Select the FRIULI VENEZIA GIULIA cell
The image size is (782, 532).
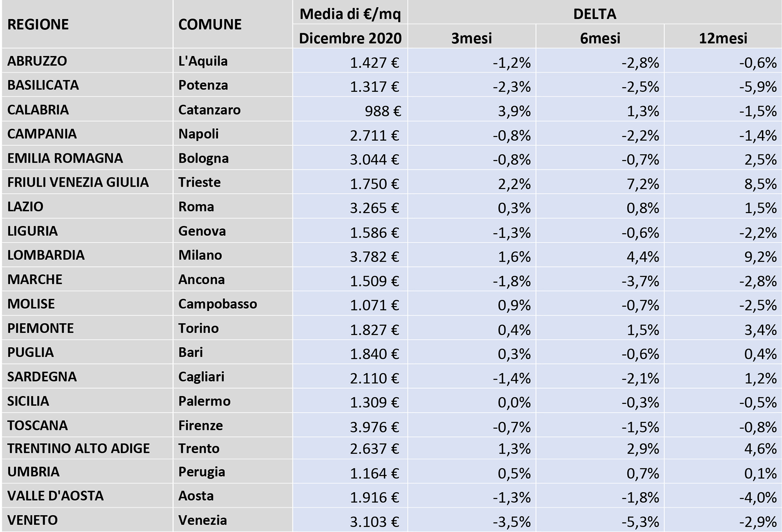78,182
